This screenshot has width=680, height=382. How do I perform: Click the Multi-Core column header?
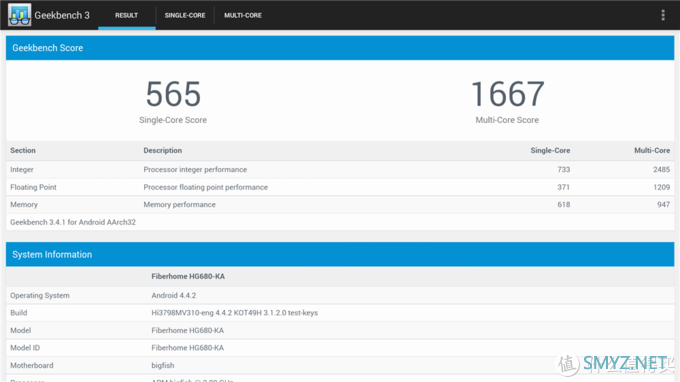[x=652, y=150]
